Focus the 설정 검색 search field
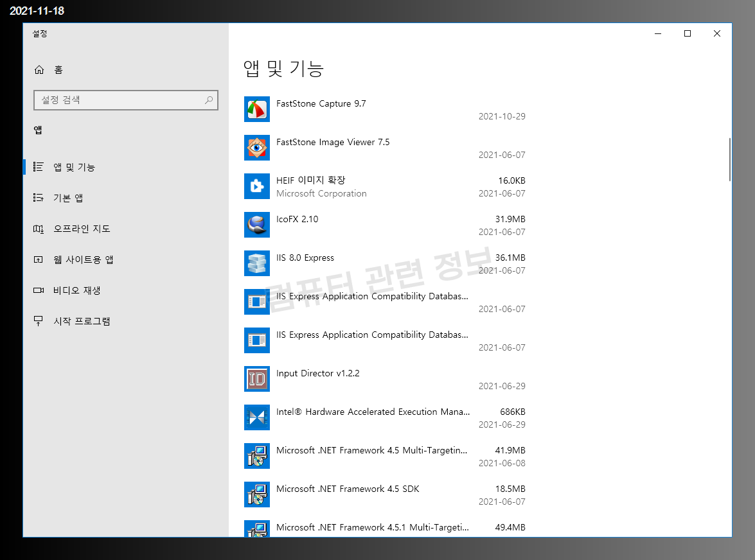Viewport: 755px width, 560px height. pos(126,100)
